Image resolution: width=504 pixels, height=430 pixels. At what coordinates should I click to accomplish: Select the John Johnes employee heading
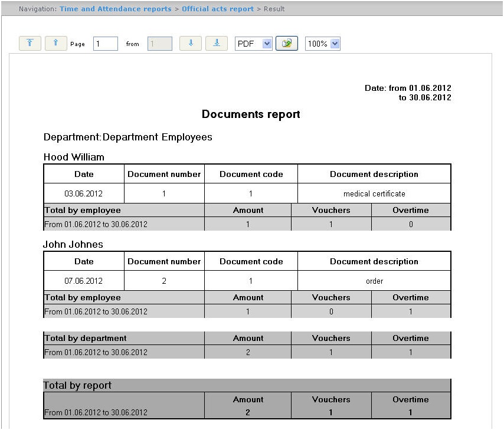pos(73,244)
